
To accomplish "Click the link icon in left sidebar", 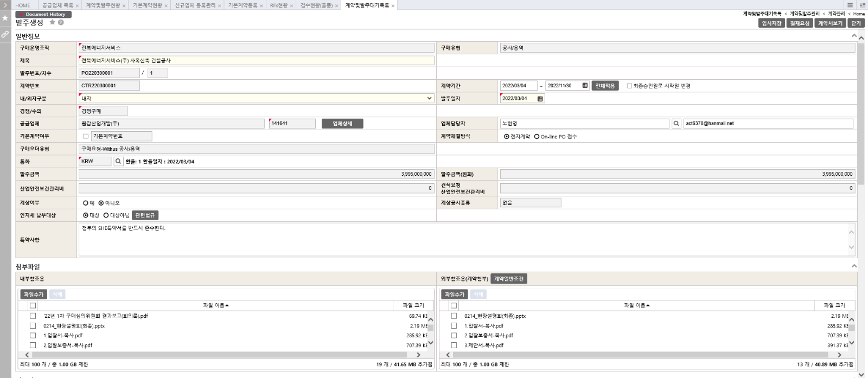I will [5, 34].
